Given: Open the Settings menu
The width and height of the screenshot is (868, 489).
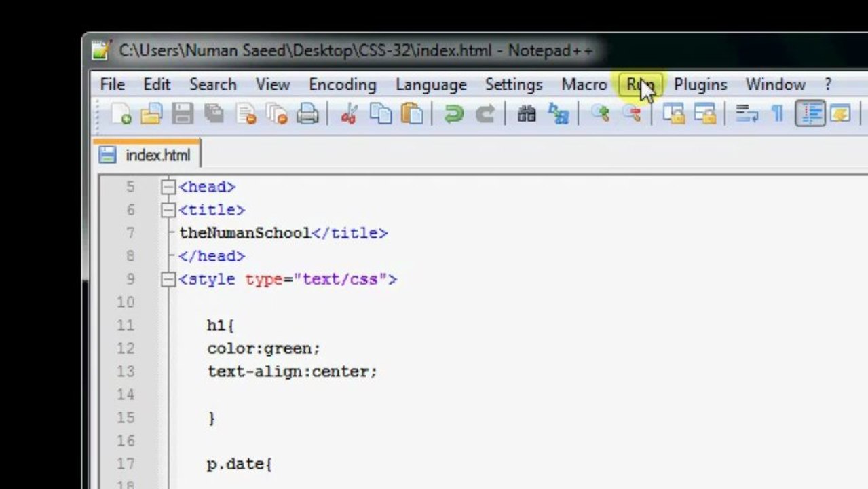Looking at the screenshot, I should pos(514,84).
